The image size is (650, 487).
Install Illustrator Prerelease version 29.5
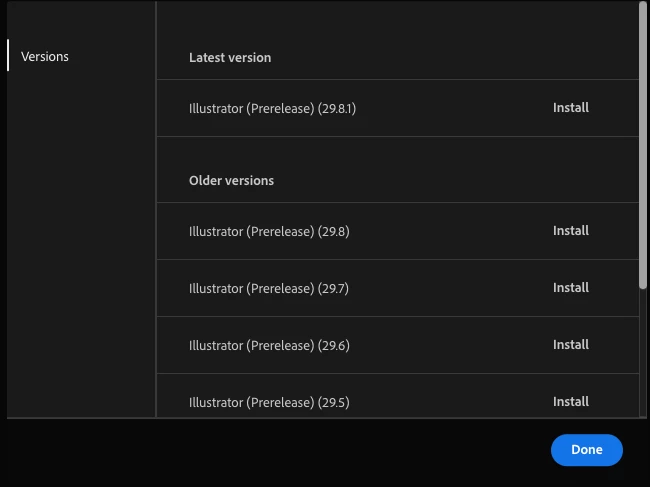tap(570, 402)
